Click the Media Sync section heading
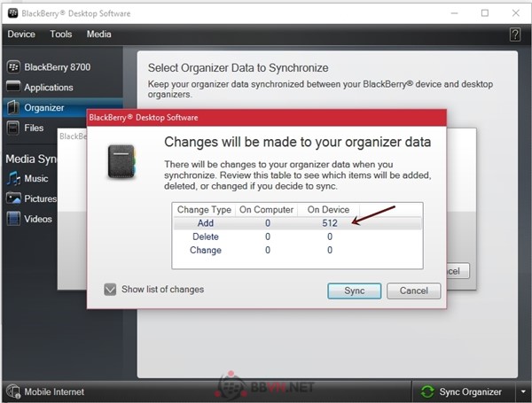Viewport: 532px width, 403px height. 31,159
